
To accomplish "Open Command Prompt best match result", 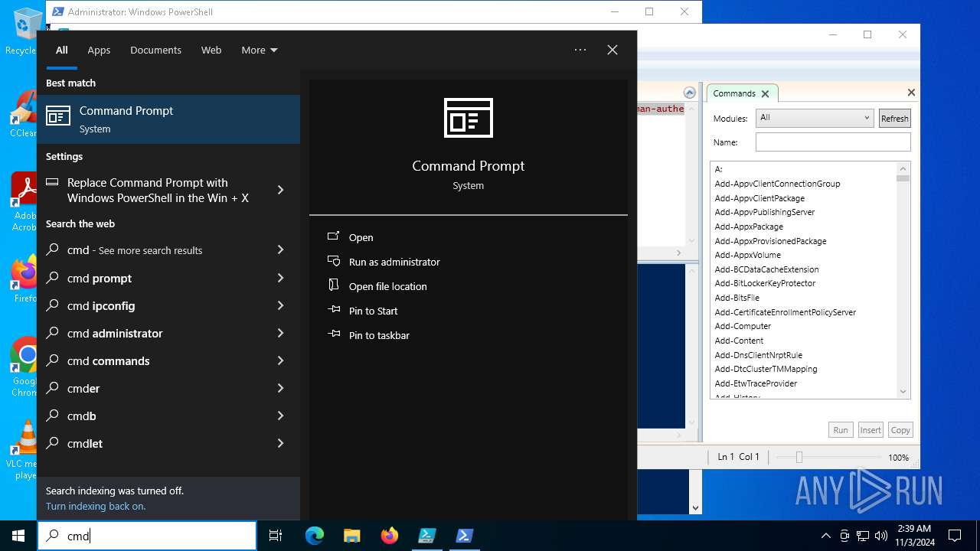I will click(168, 119).
